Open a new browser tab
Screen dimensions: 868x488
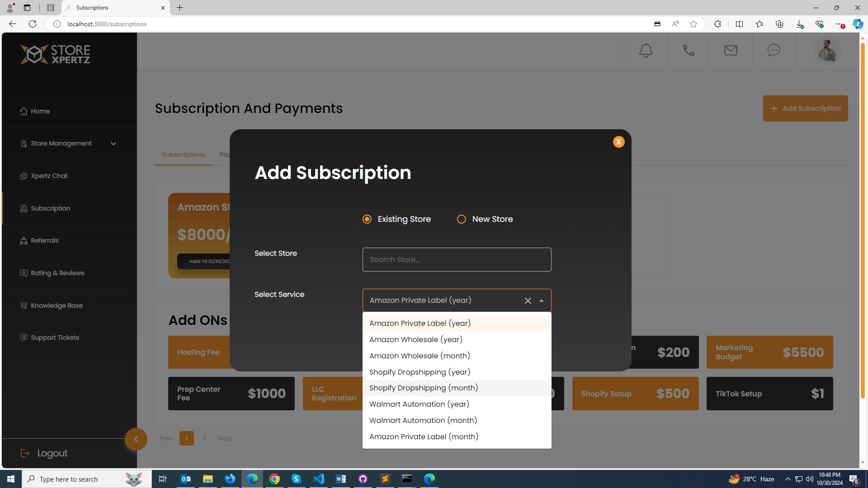[x=179, y=8]
